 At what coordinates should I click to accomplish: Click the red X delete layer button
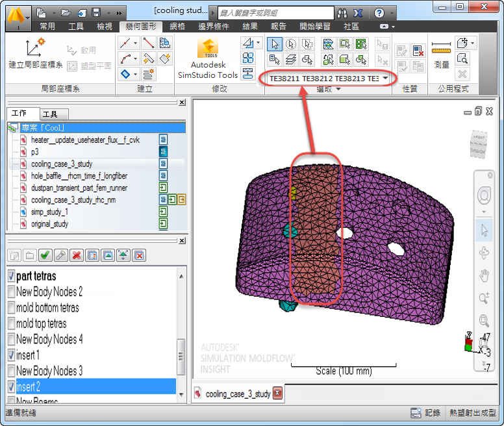(x=77, y=255)
